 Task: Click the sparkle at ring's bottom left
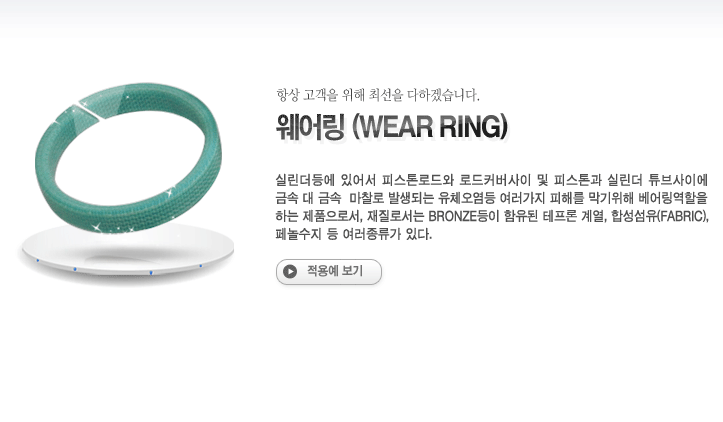[97, 226]
